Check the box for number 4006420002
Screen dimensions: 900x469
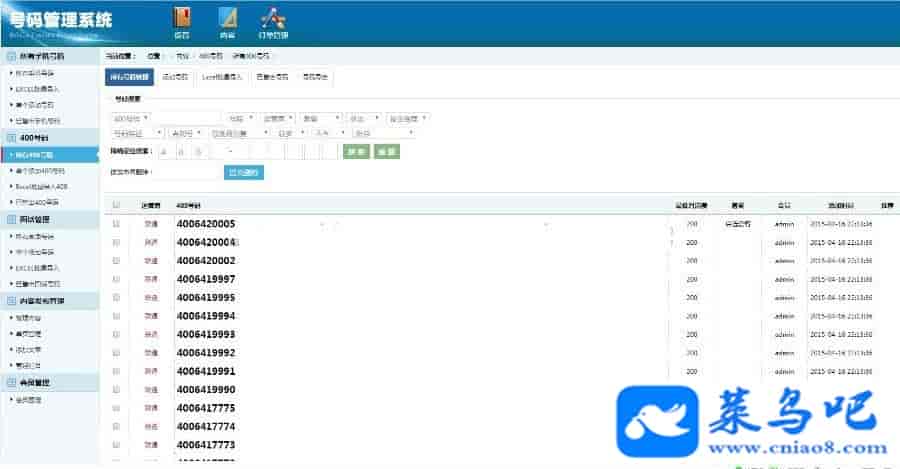(x=117, y=261)
